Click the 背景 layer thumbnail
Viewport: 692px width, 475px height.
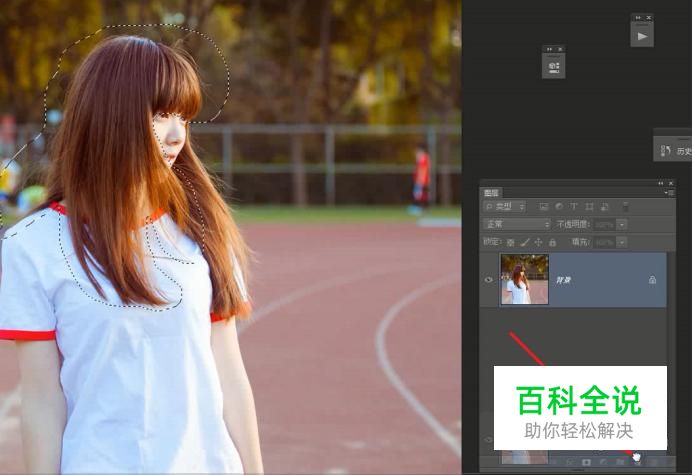tap(525, 279)
